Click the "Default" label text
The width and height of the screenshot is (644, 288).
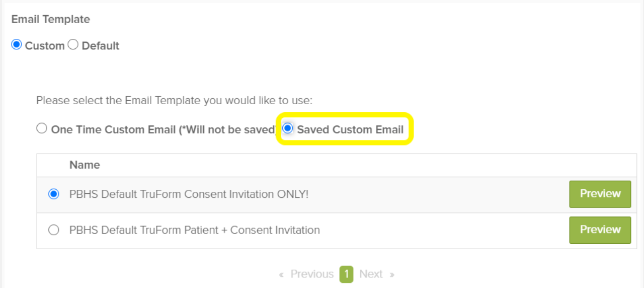(101, 45)
